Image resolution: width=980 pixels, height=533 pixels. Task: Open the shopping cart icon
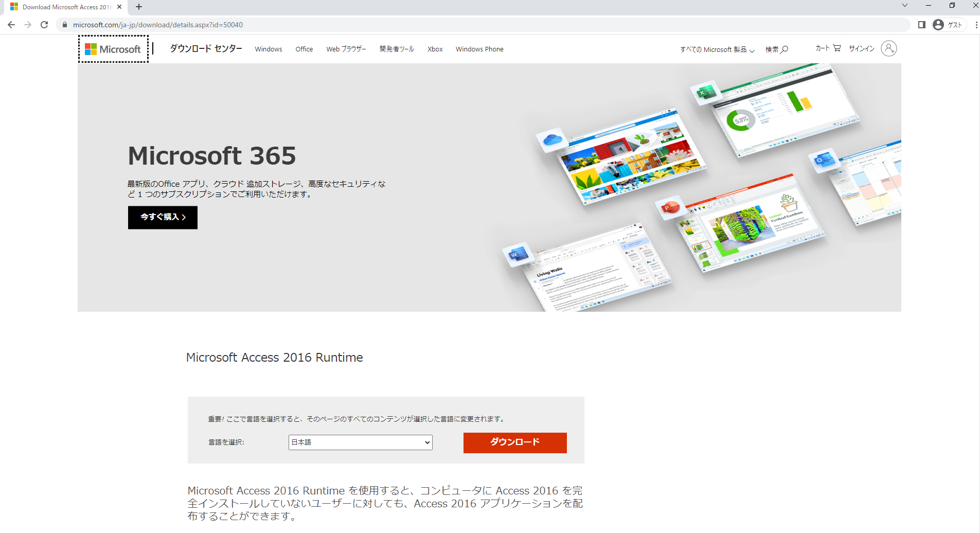click(837, 48)
